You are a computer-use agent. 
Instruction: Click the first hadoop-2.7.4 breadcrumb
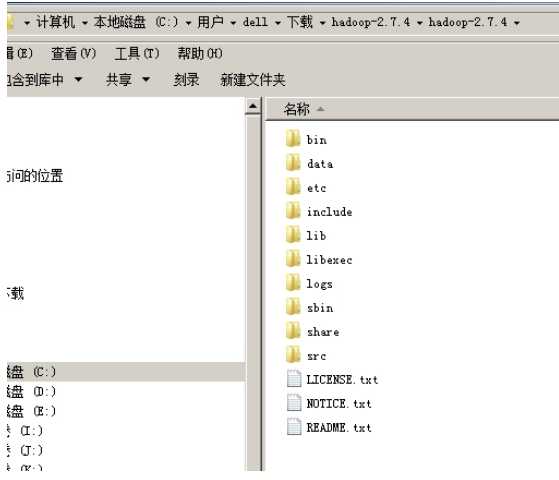[x=371, y=22]
